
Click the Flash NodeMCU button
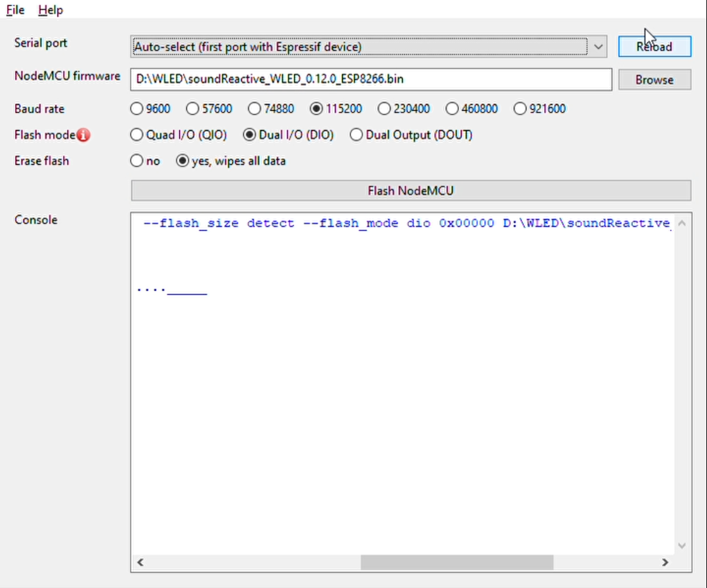[x=411, y=191]
